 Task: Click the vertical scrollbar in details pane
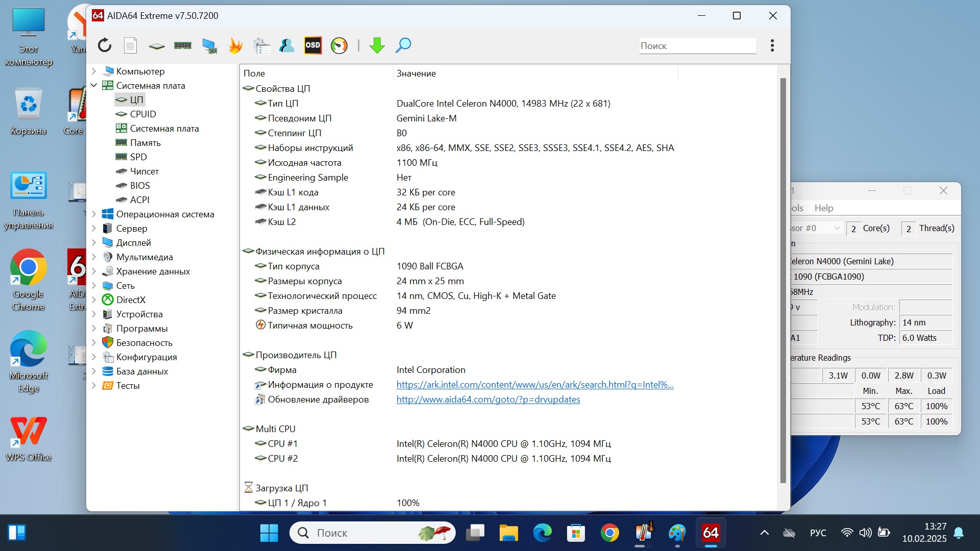coord(783,281)
